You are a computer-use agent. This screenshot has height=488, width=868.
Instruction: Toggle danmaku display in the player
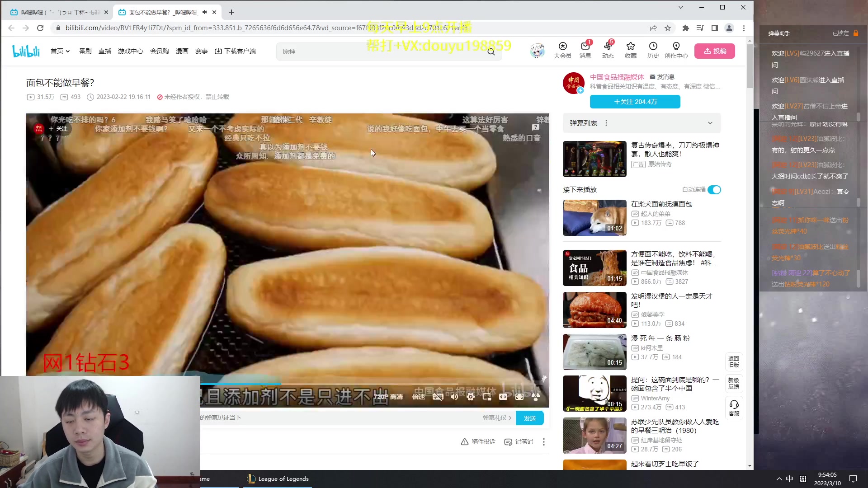click(x=536, y=397)
